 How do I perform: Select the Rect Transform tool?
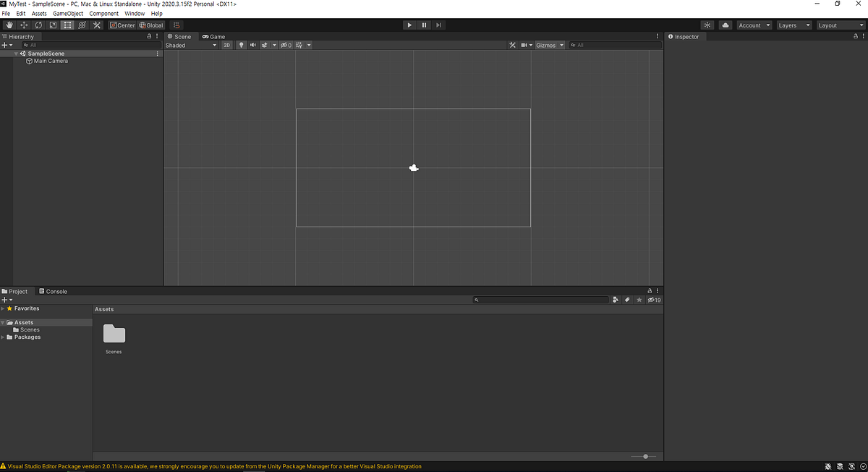point(67,25)
